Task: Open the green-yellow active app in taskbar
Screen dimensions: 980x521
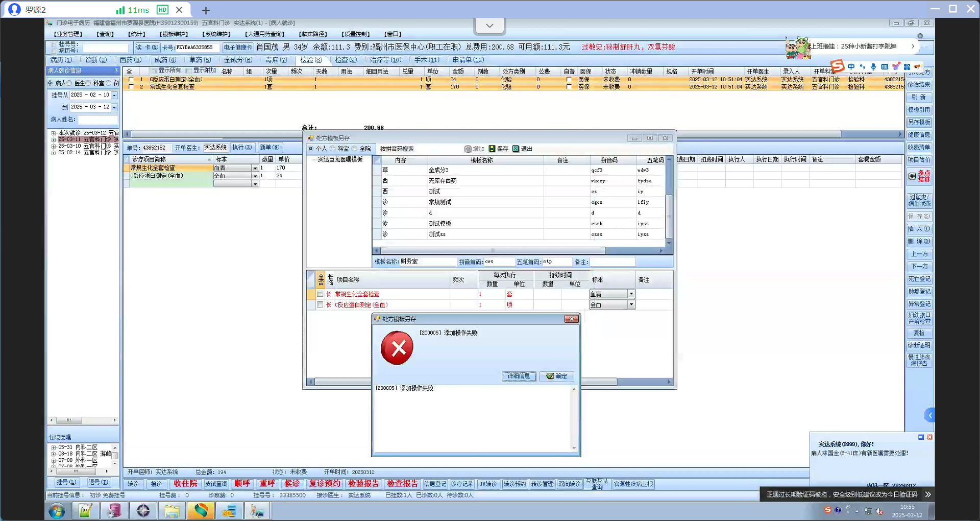Action: [201, 511]
